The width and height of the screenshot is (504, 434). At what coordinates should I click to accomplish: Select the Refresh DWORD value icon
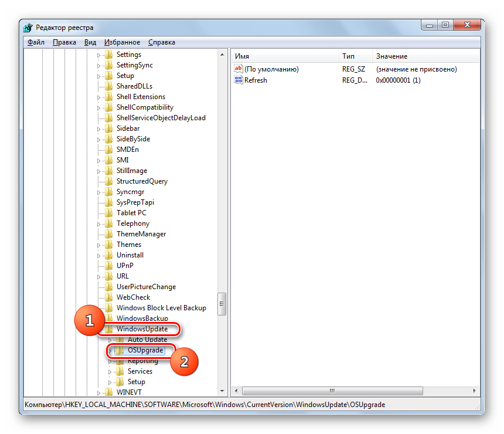[238, 80]
